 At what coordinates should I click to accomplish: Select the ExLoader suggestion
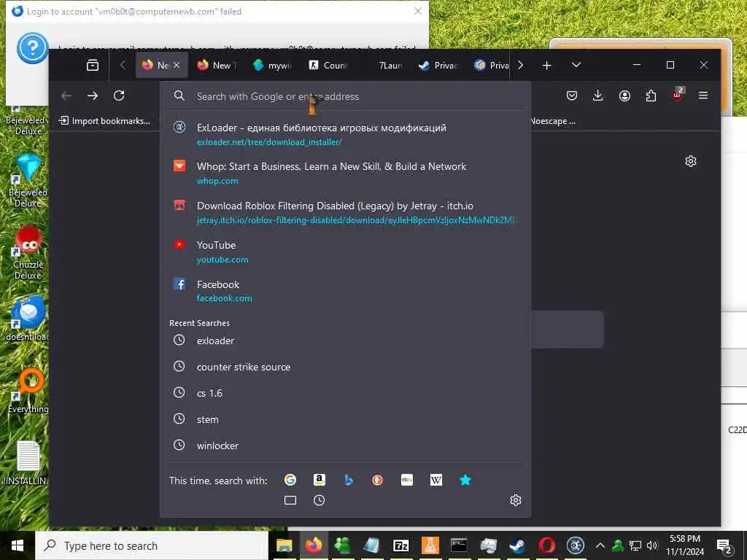[x=345, y=135]
